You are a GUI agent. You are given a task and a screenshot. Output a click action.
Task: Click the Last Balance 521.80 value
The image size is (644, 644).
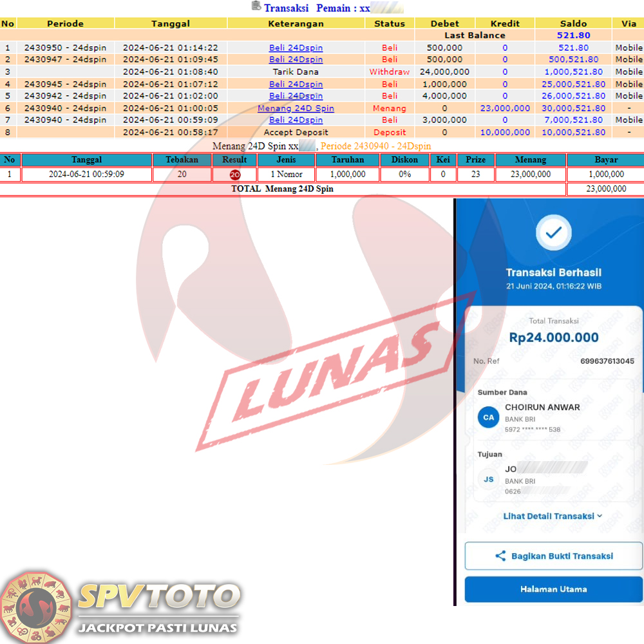click(573, 35)
